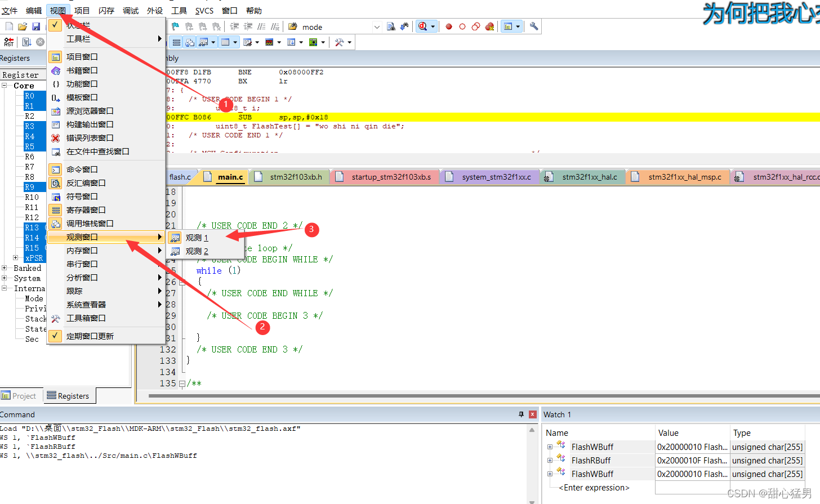Open the 工具箱窗口 toolbox window entry
The width and height of the screenshot is (820, 504).
pos(106,318)
